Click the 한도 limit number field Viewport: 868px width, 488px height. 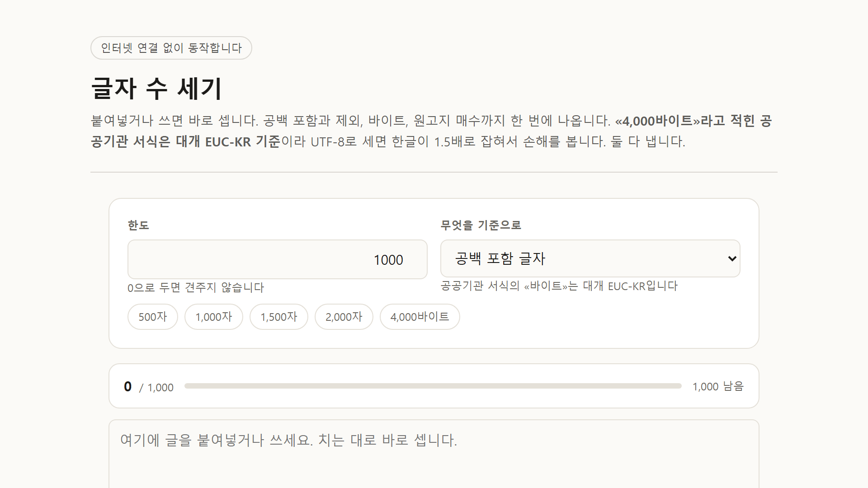click(x=277, y=259)
